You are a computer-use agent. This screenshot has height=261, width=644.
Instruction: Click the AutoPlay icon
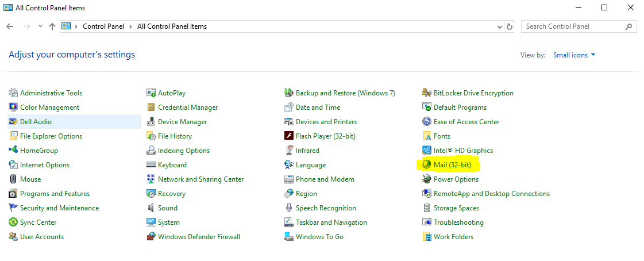point(151,93)
